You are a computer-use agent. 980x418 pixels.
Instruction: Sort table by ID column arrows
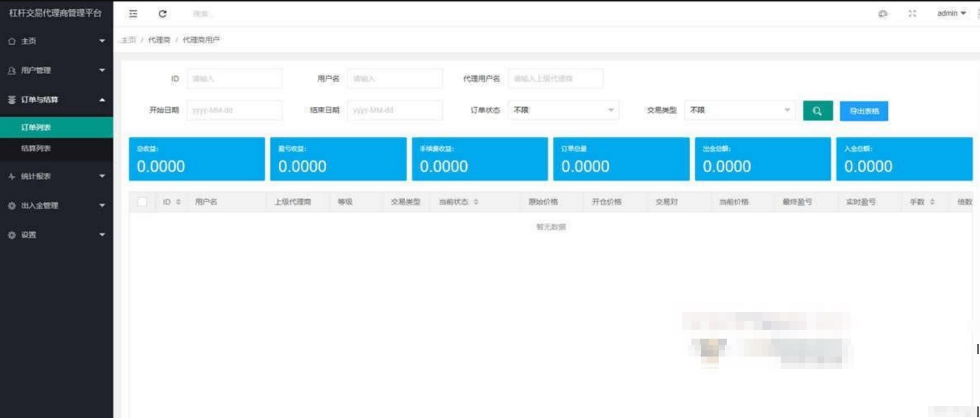(x=178, y=202)
